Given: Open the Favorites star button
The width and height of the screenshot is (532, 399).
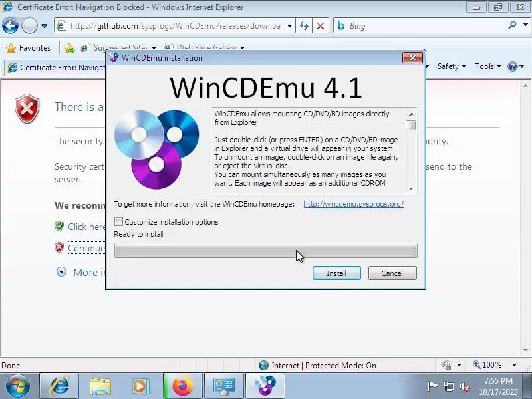Looking at the screenshot, I should pos(29,48).
